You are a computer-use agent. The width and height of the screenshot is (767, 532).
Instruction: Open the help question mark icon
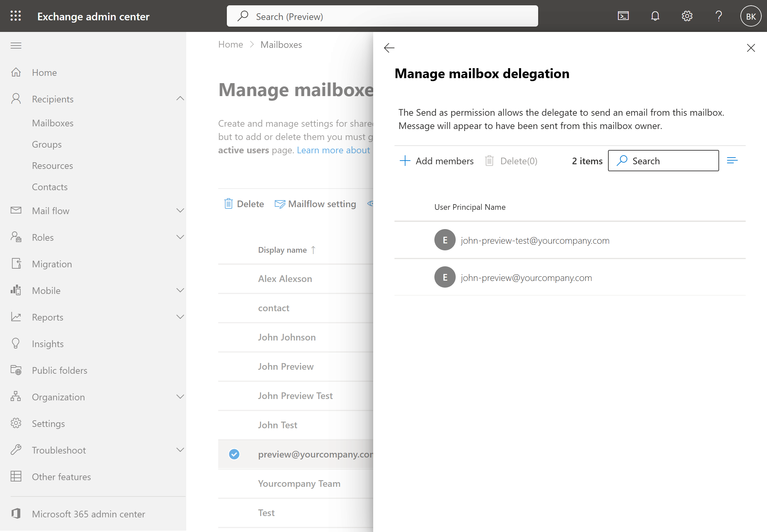pyautogui.click(x=719, y=16)
